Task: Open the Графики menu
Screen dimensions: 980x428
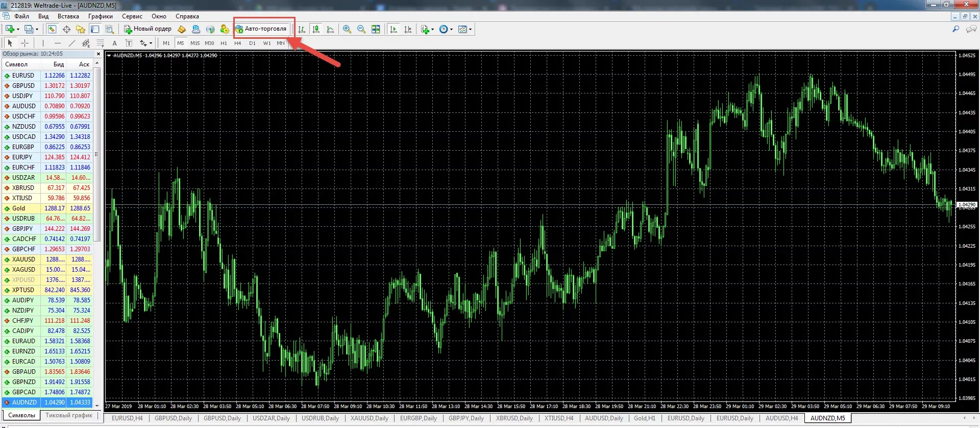Action: (x=101, y=16)
